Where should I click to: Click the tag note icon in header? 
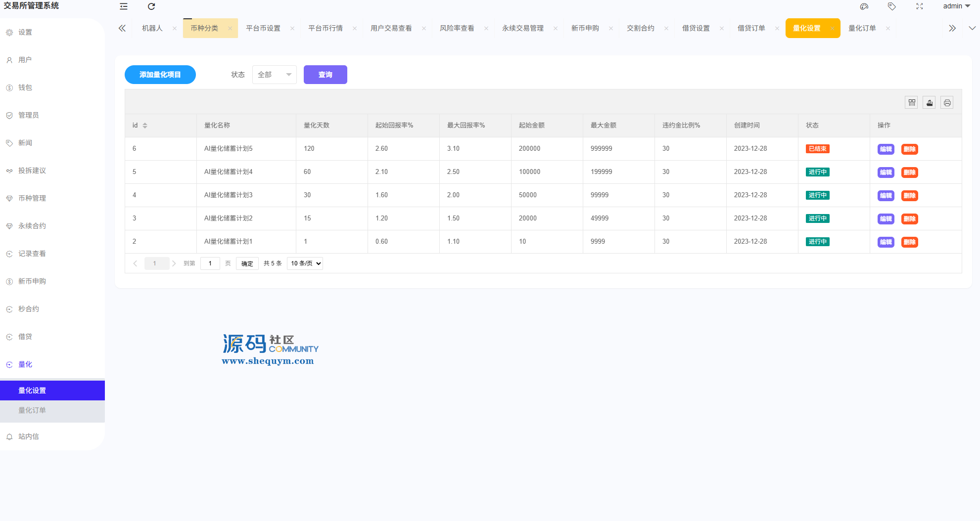click(x=891, y=6)
